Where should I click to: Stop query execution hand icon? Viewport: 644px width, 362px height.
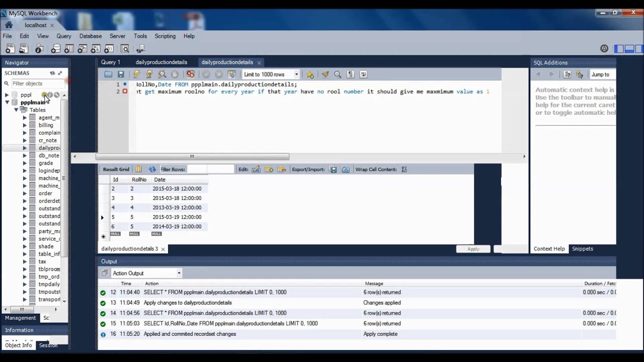[175, 74]
